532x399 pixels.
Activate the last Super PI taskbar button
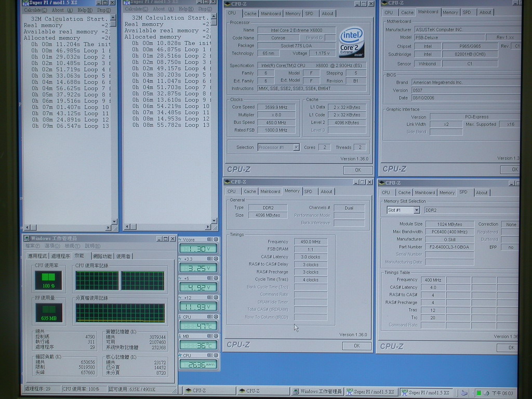click(426, 393)
